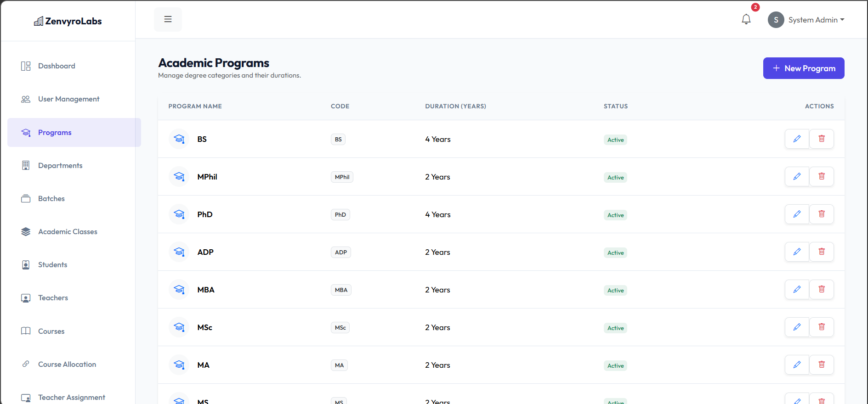The height and width of the screenshot is (404, 868).
Task: Click the edit pencil icon for BS program
Action: 797,139
